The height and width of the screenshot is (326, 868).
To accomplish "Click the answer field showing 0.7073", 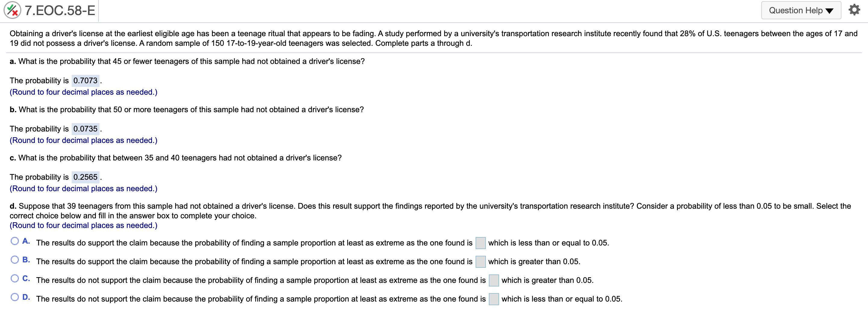I will tap(85, 80).
